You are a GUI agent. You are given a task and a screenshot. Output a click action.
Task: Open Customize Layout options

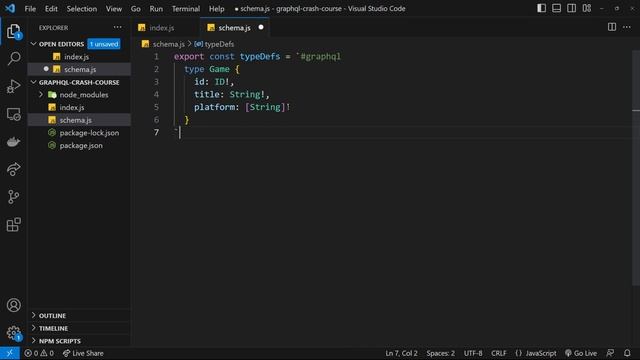point(587,8)
